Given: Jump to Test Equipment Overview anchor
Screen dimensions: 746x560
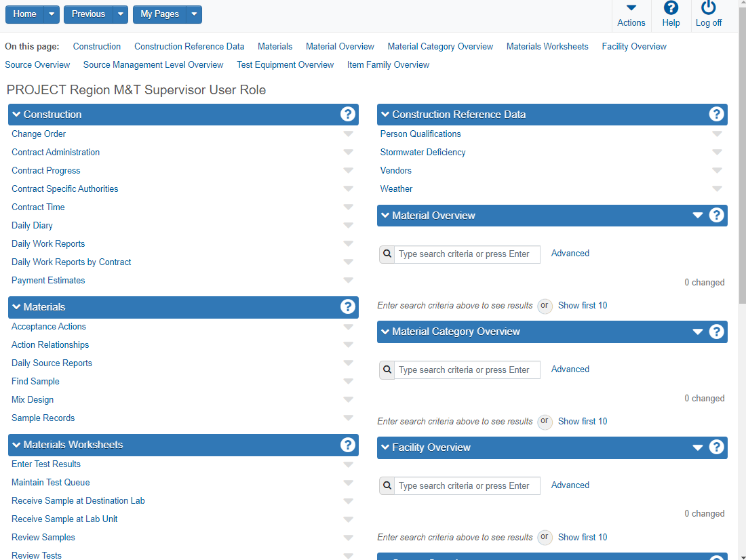Looking at the screenshot, I should coord(285,65).
